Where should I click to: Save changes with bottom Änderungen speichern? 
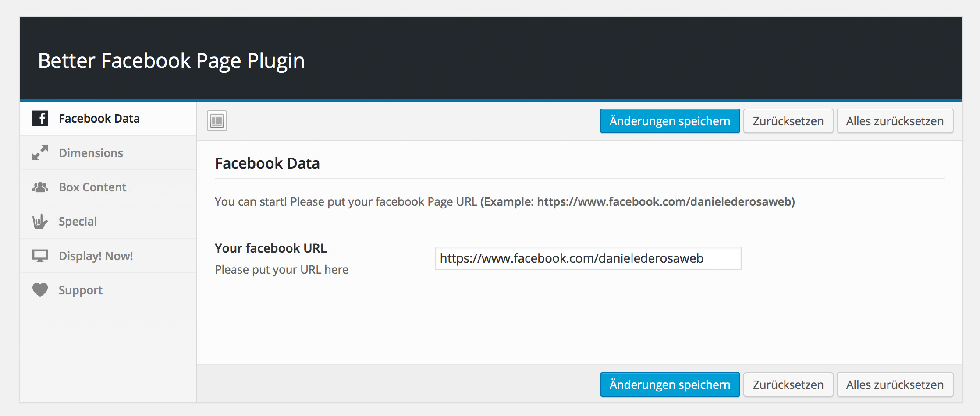[670, 384]
